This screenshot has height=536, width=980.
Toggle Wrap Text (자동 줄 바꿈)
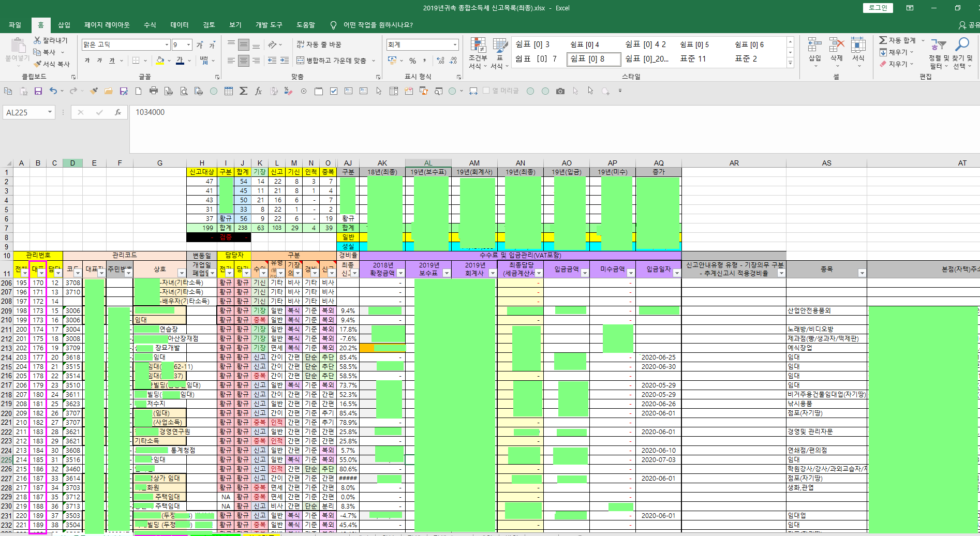319,44
